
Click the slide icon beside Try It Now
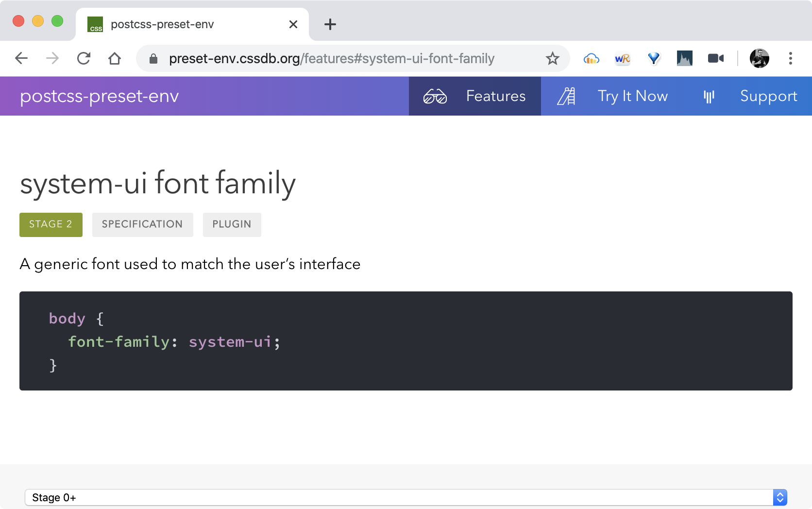pyautogui.click(x=566, y=96)
